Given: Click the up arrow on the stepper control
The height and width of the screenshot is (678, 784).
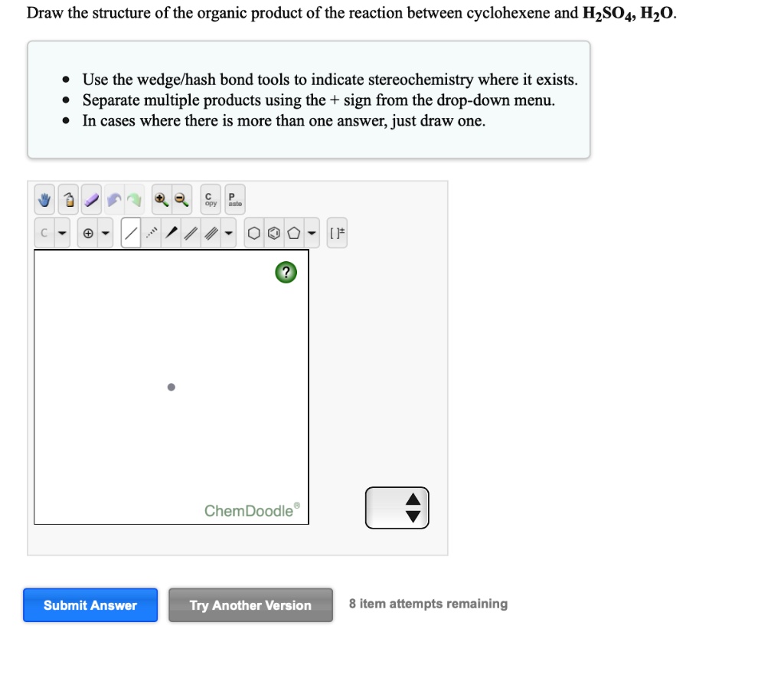Looking at the screenshot, I should click(x=412, y=501).
